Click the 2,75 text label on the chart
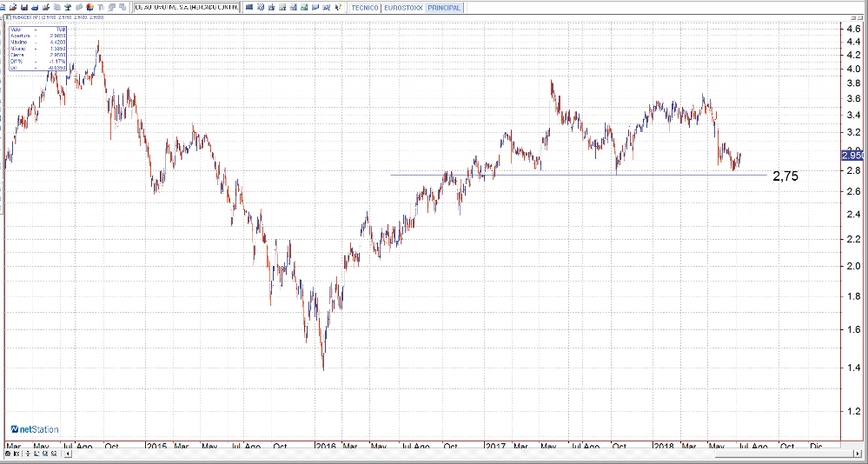 (785, 176)
